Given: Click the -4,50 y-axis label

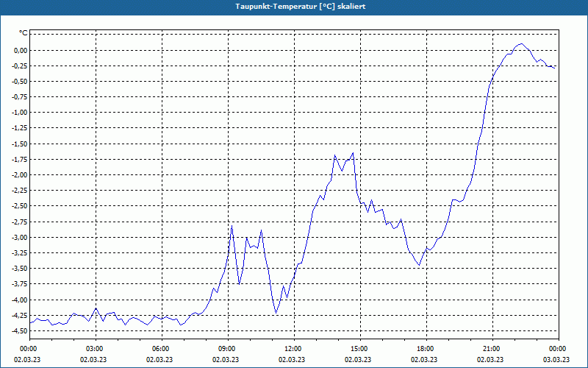Looking at the screenshot, I should click(x=20, y=330).
